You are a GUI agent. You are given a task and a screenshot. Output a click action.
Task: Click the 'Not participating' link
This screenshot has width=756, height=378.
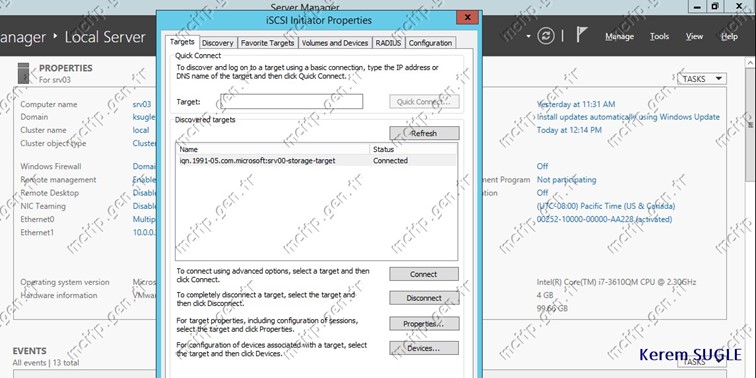pyautogui.click(x=567, y=180)
